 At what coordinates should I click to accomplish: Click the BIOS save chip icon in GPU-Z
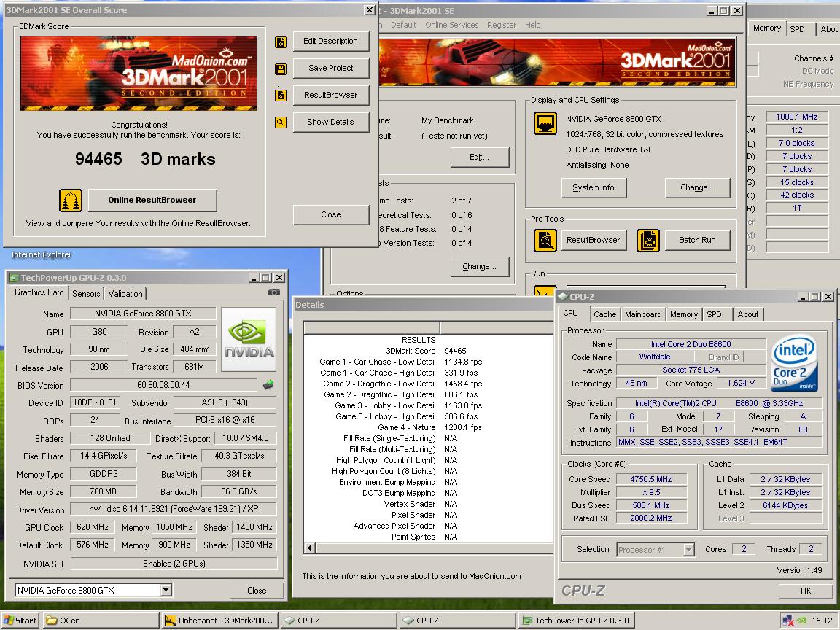coord(268,384)
